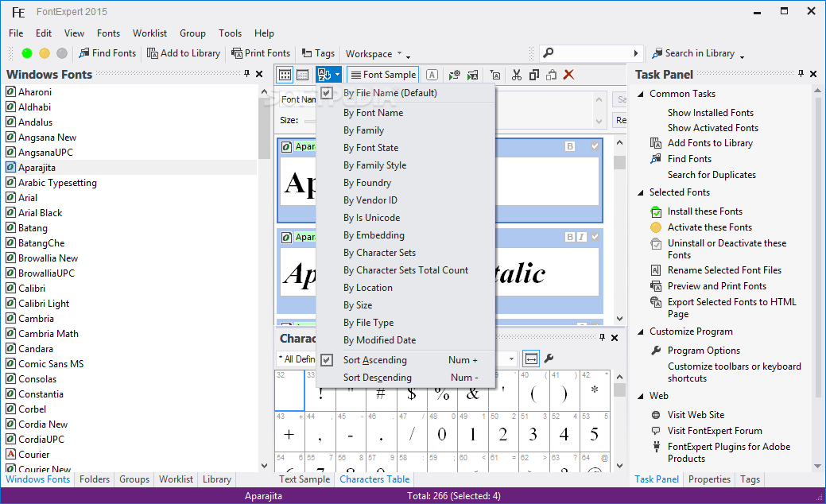826x504 pixels.
Task: Click the wrench icon in Characters panel
Action: pyautogui.click(x=549, y=359)
